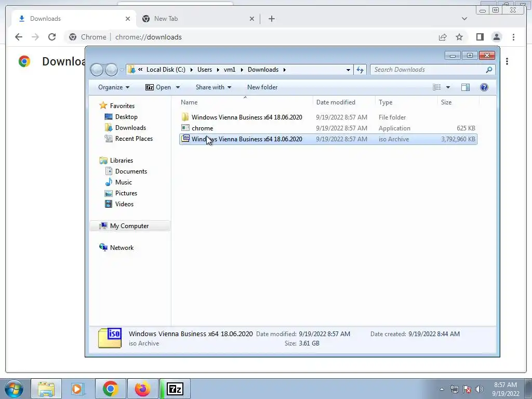Click the arrow after Local Disk (C:)
The height and width of the screenshot is (399, 532).
(x=191, y=70)
